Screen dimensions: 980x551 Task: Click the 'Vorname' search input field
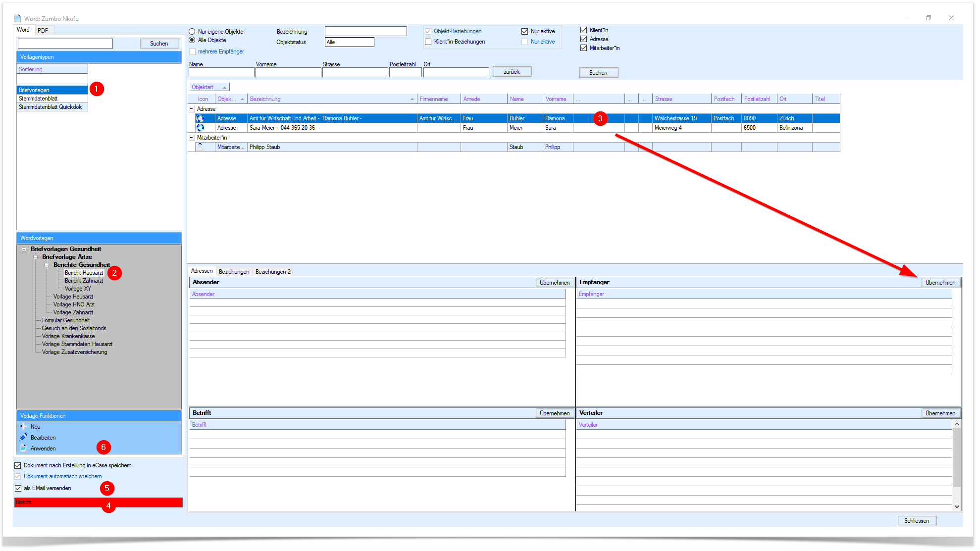pyautogui.click(x=288, y=73)
